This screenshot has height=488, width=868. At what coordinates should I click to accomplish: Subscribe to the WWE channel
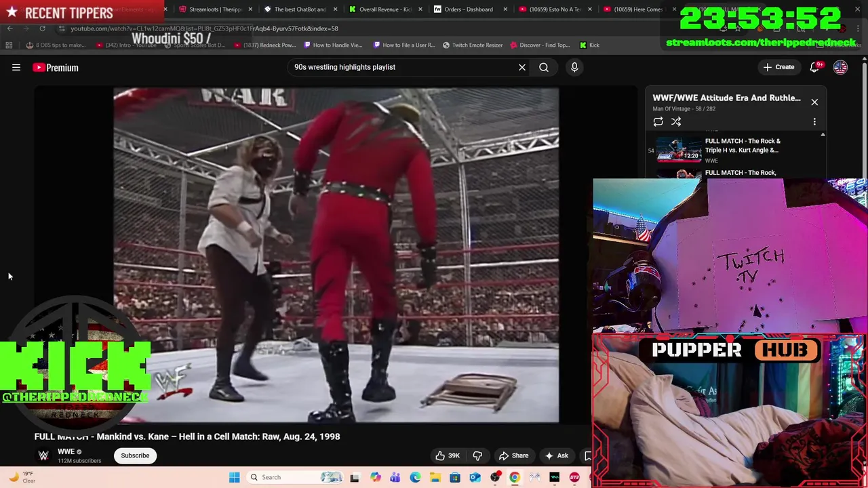(135, 455)
